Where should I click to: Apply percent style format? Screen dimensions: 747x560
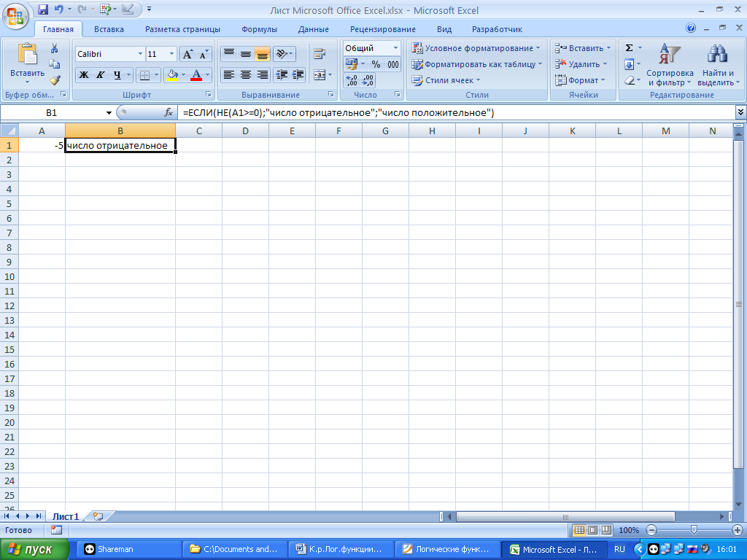(376, 64)
